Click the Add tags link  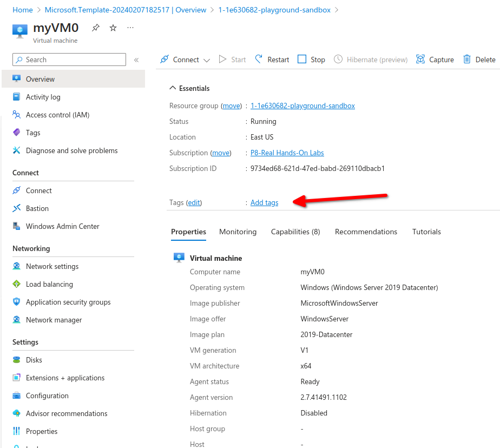[x=264, y=202]
